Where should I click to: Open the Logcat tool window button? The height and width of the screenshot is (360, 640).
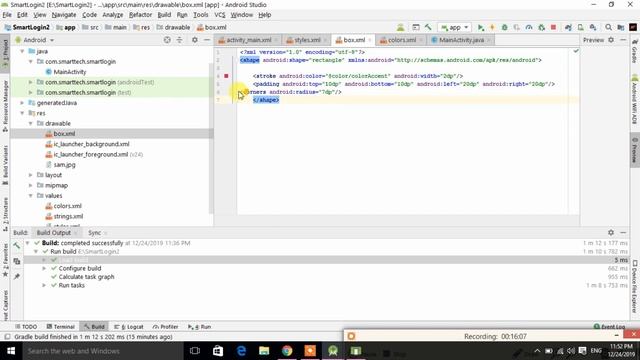129,327
